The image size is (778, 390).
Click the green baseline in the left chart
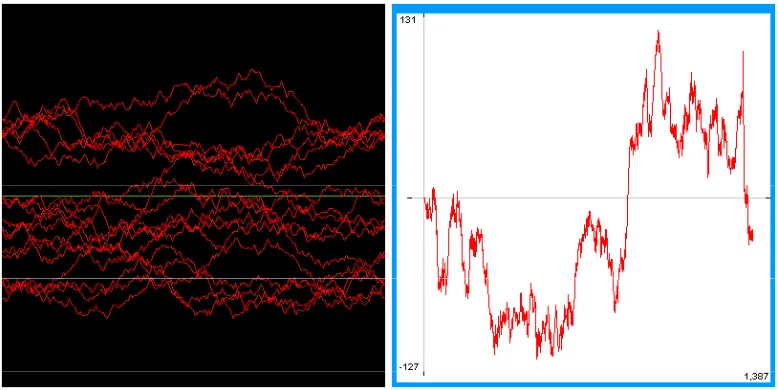[194, 196]
